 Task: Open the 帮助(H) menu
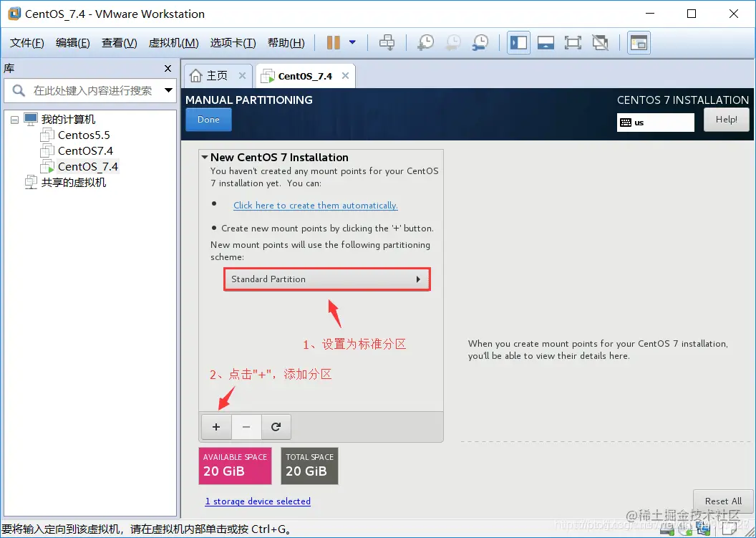[286, 43]
